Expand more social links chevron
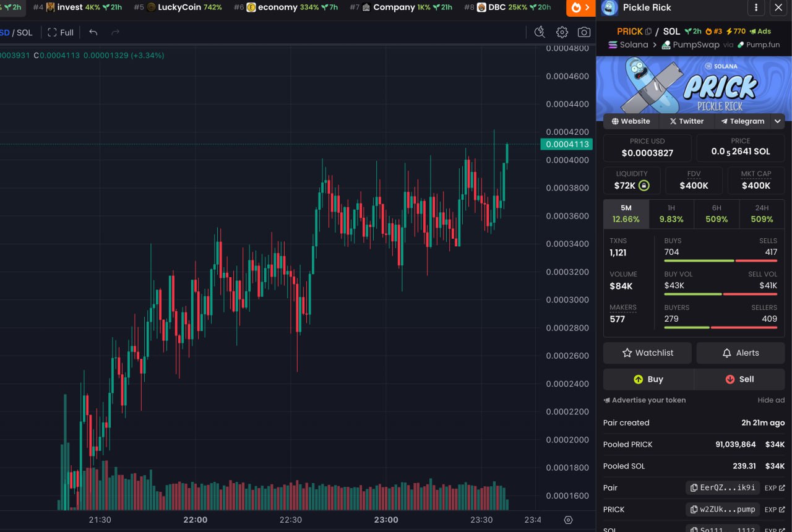The image size is (792, 532). 778,121
